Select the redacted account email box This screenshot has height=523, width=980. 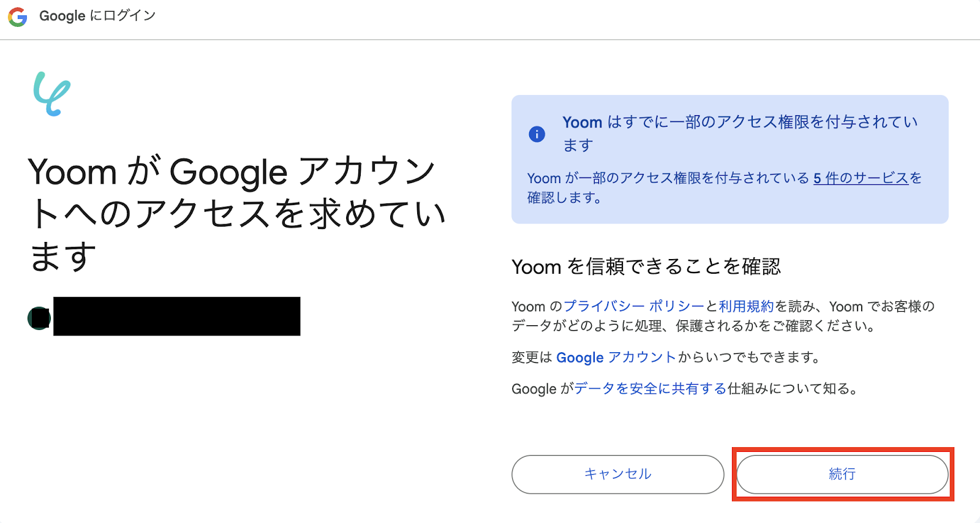176,316
